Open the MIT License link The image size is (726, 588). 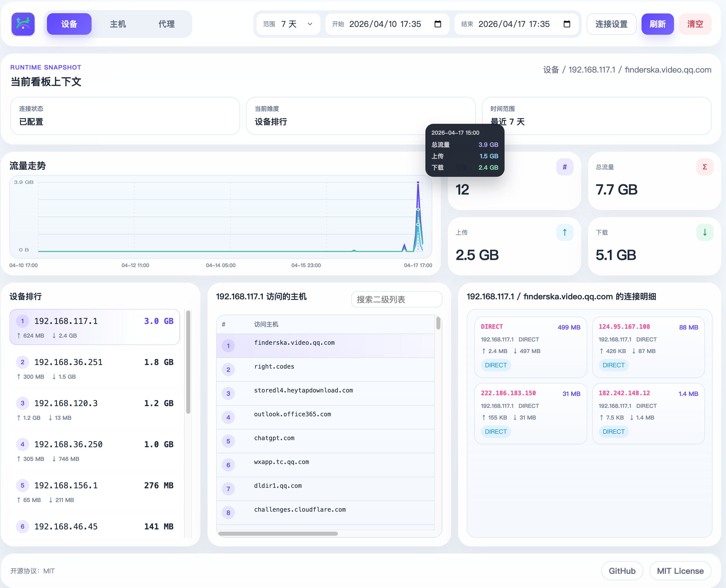680,571
